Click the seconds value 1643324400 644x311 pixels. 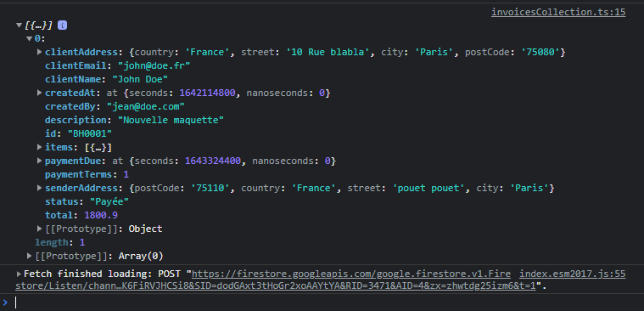point(213,161)
